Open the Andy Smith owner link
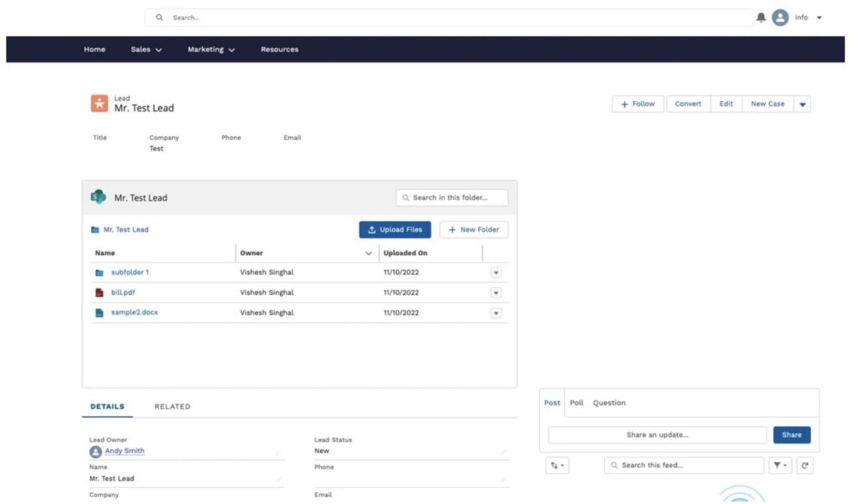856x504 pixels. (125, 451)
